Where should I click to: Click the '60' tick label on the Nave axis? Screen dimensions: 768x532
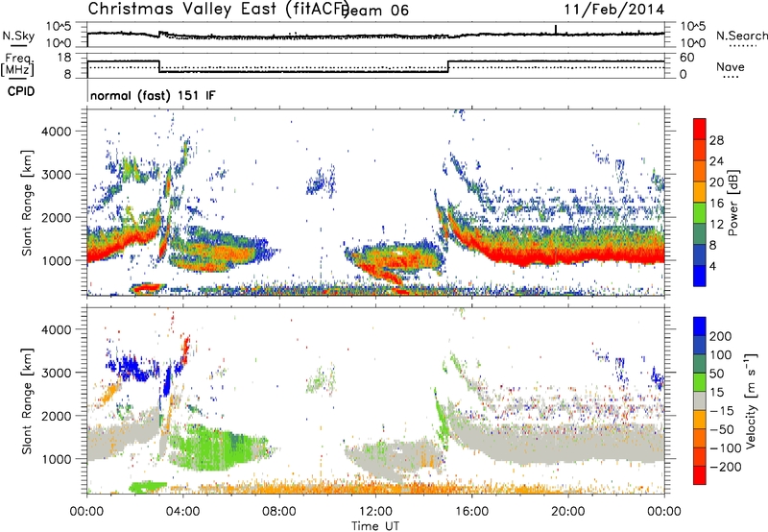(687, 58)
